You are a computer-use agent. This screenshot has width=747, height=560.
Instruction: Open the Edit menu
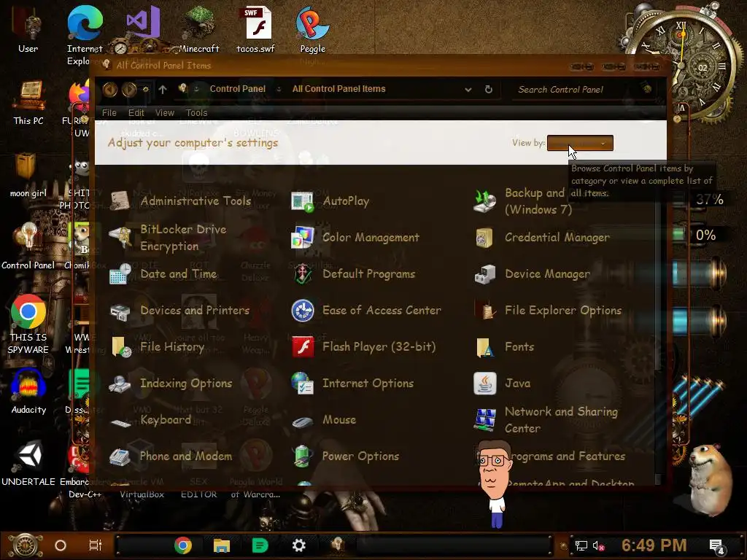(136, 113)
